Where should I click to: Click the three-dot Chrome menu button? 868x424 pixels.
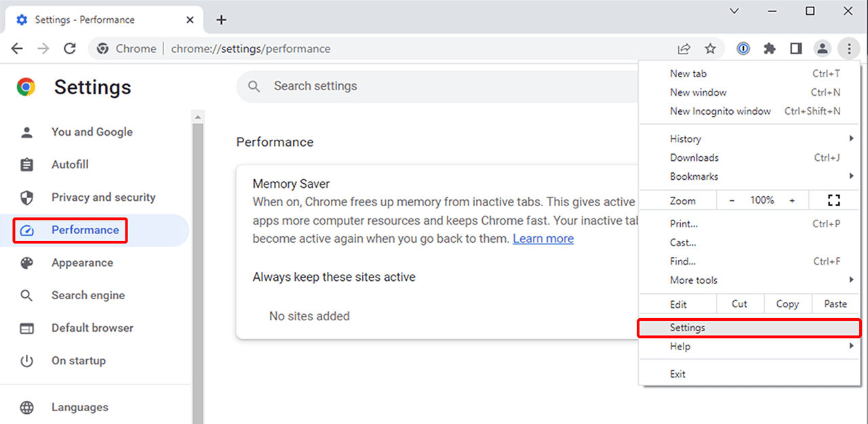pos(848,49)
